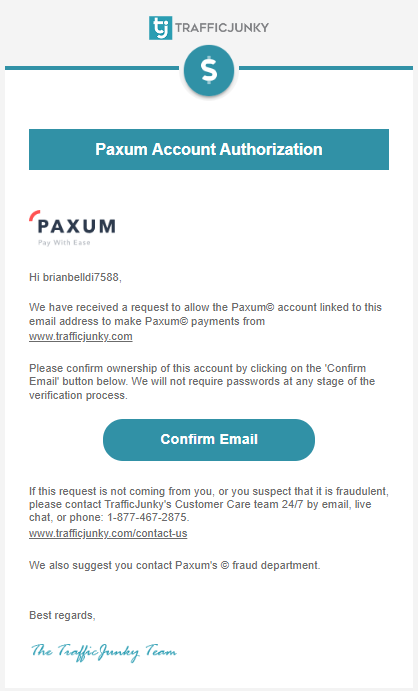The height and width of the screenshot is (691, 418).
Task: Click the Paxum fraud department sentence
Action: point(174,565)
